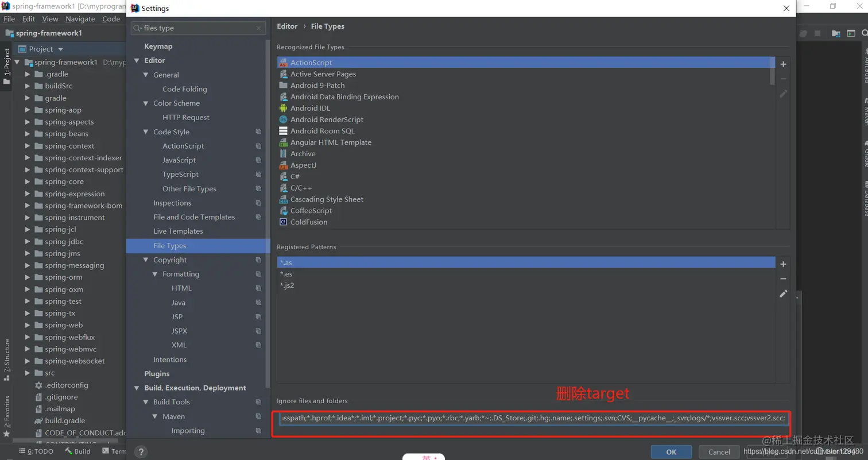Click the settings search field
The image size is (868, 460).
(198, 28)
